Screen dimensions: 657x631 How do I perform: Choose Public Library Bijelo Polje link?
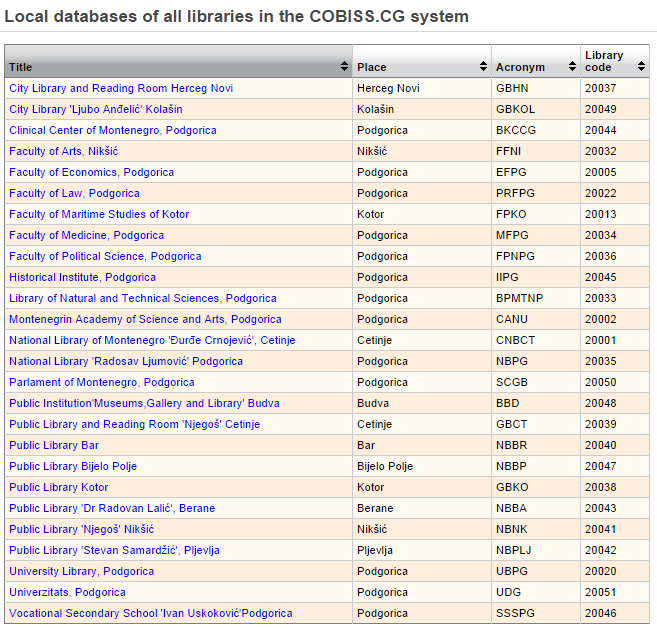pyautogui.click(x=73, y=466)
